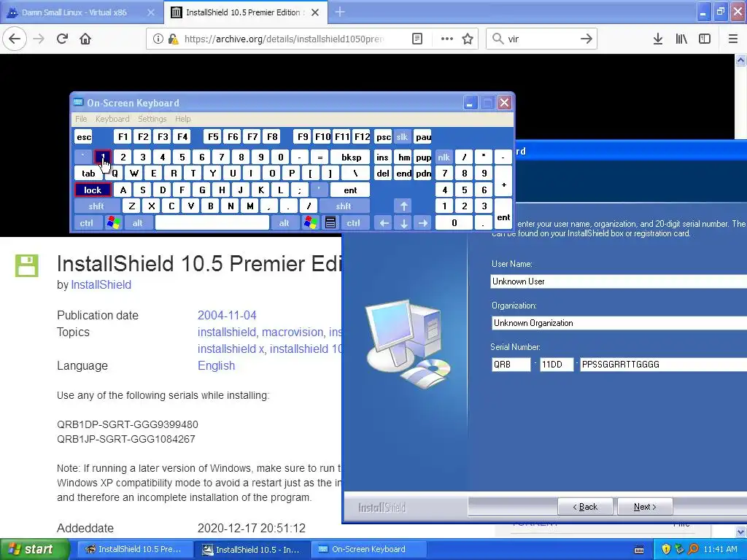Open the English language link
This screenshot has width=747, height=560.
click(x=216, y=366)
